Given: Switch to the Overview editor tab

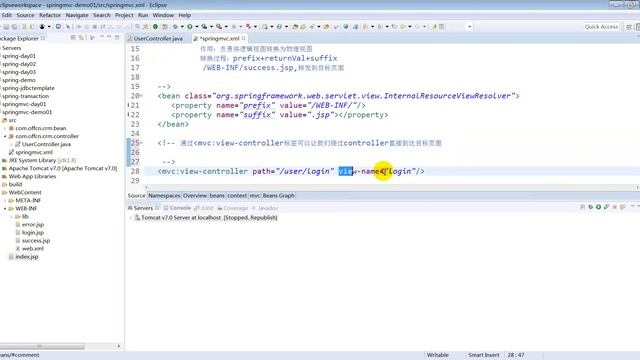Looking at the screenshot, I should [x=195, y=196].
